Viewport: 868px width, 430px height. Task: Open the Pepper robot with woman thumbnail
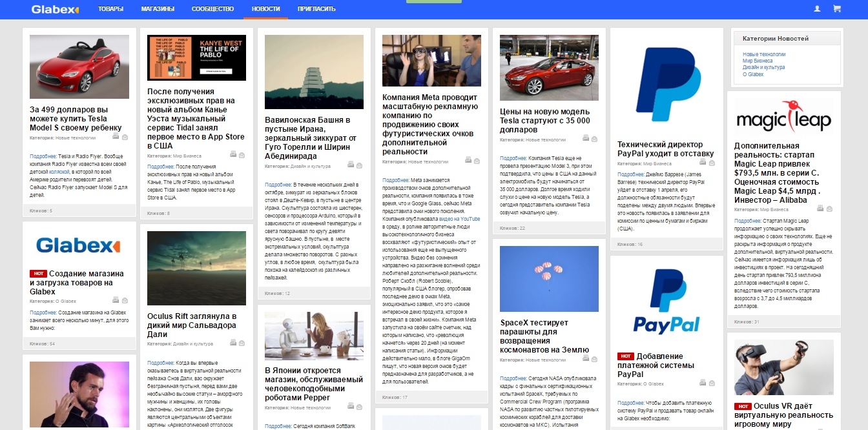314,336
